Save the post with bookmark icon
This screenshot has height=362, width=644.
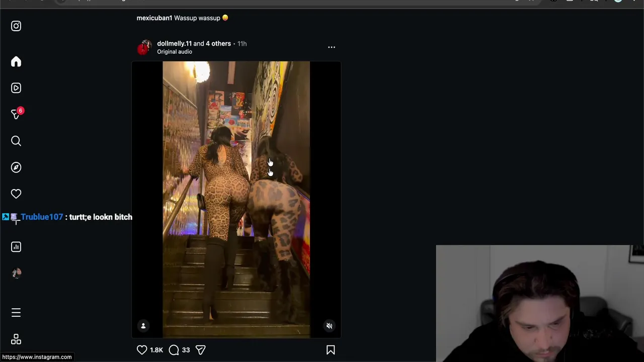click(331, 350)
